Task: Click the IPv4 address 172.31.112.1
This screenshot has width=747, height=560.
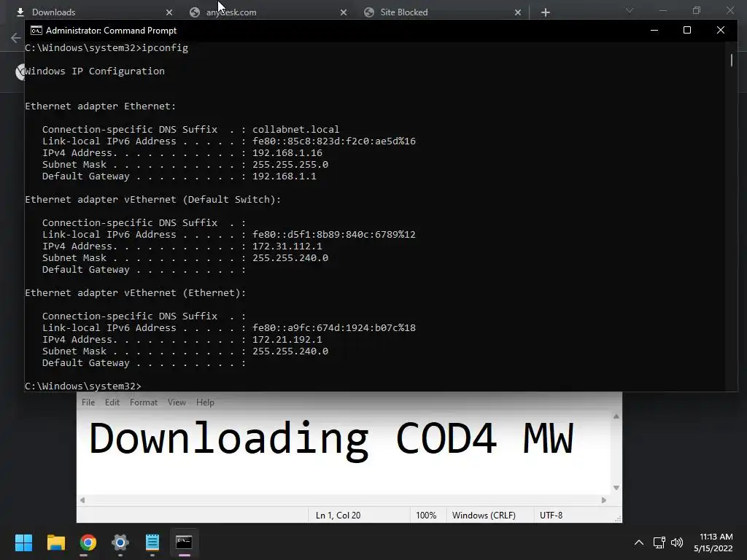Action: (x=287, y=246)
